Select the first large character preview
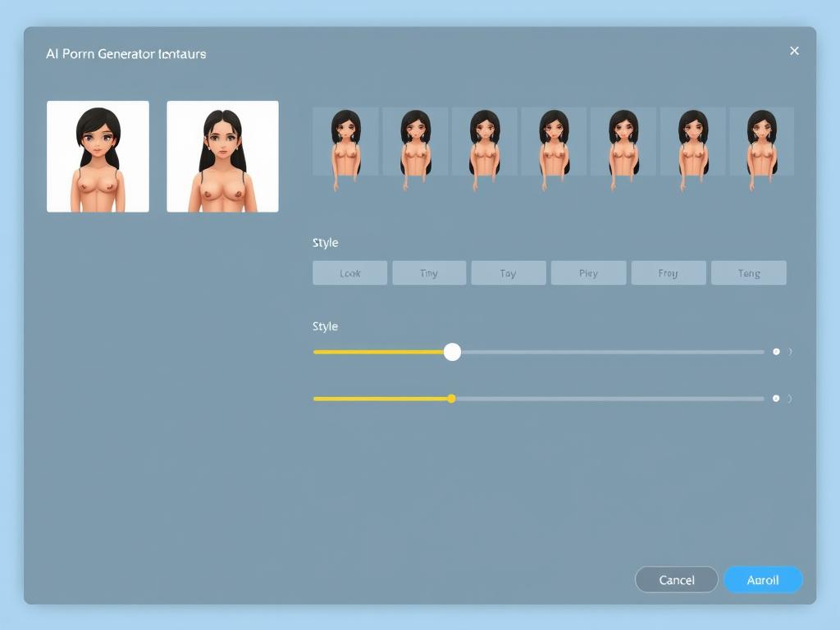Viewport: 840px width, 630px height. (x=98, y=156)
